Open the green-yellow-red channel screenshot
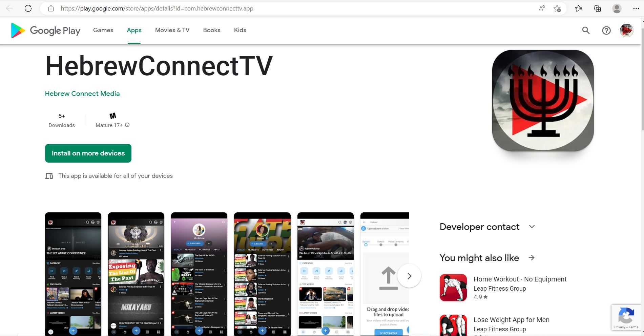 point(262,274)
